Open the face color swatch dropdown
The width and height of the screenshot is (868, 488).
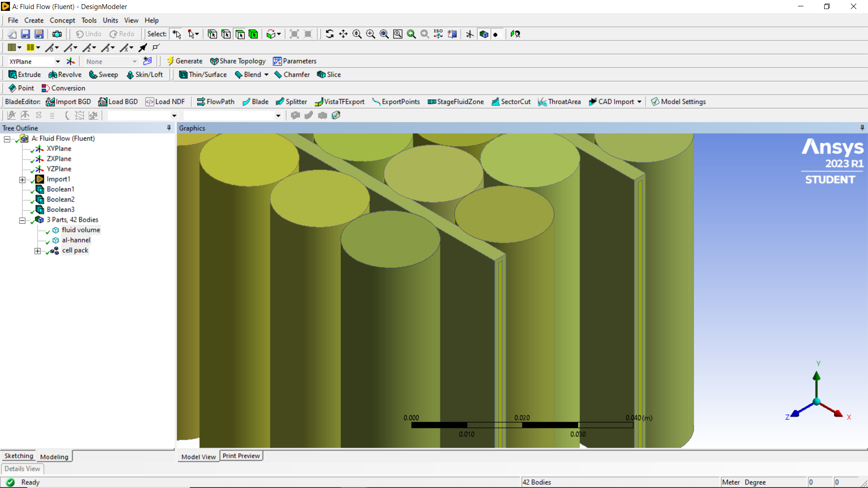tap(19, 47)
